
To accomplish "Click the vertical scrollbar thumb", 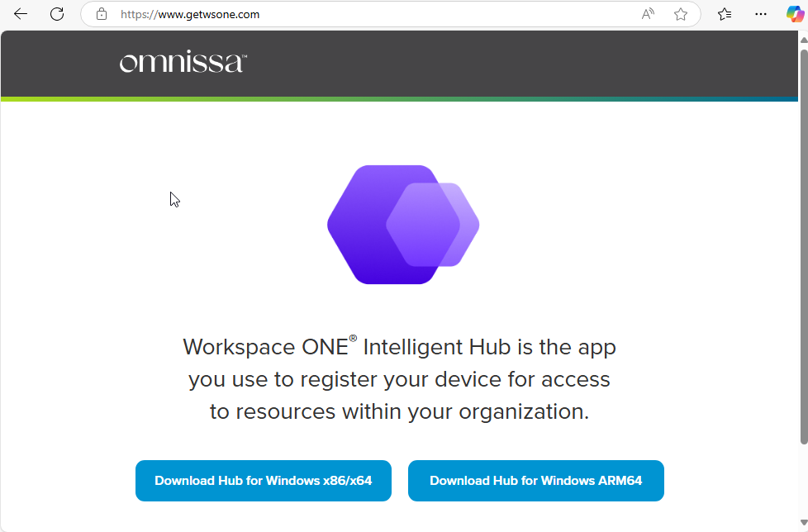I will tap(803, 248).
